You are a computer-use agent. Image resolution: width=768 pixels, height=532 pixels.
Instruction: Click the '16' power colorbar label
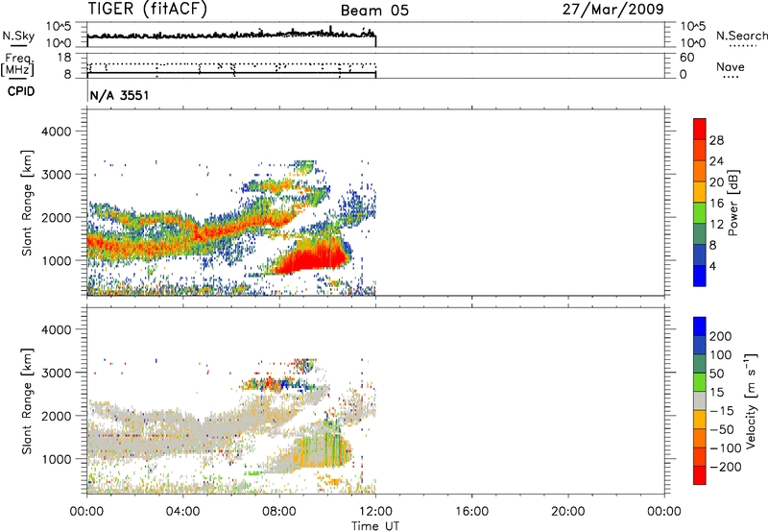point(716,204)
